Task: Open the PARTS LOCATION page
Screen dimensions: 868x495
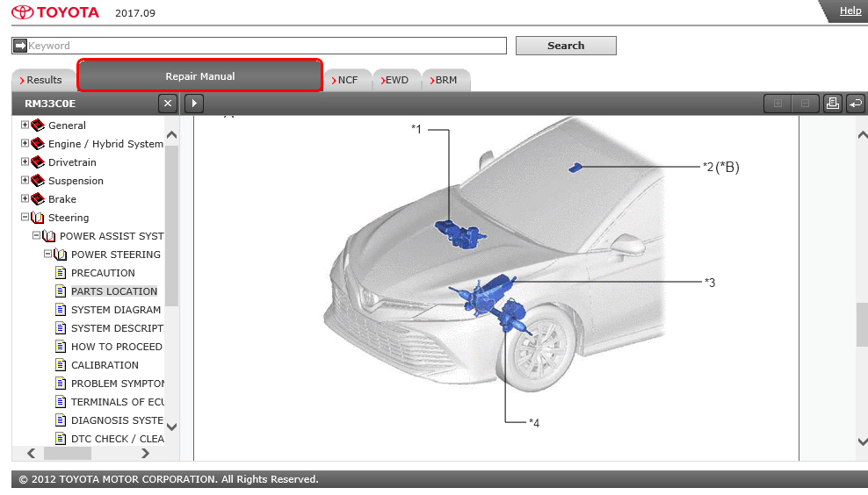Action: click(x=114, y=291)
